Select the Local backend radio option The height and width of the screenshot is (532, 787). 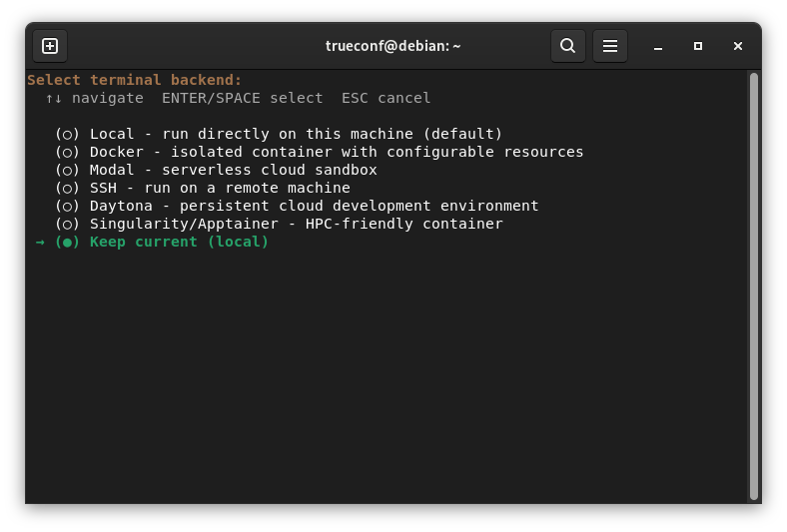pyautogui.click(x=67, y=135)
